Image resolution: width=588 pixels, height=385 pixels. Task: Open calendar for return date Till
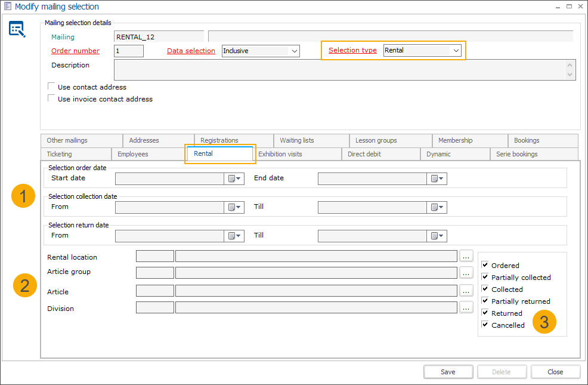click(x=437, y=236)
